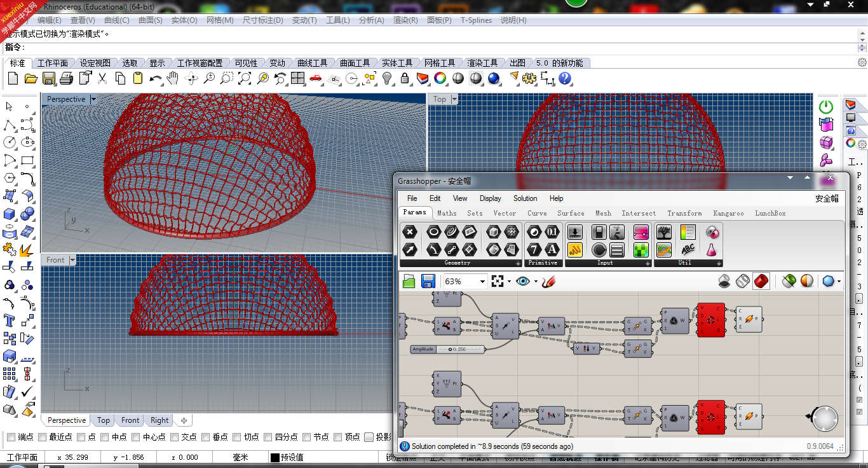Open the Grasshopper preview eye dropdown arrow
Image resolution: width=868 pixels, height=468 pixels.
click(536, 281)
